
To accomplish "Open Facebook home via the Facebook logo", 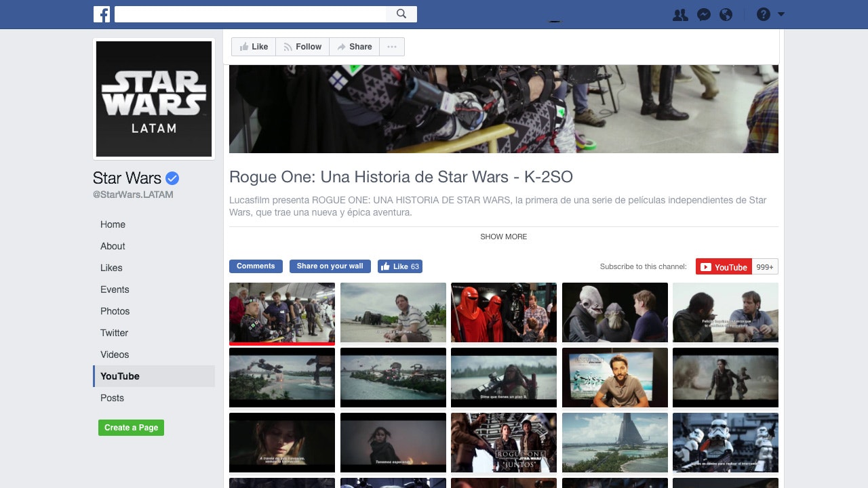I will pyautogui.click(x=102, y=14).
